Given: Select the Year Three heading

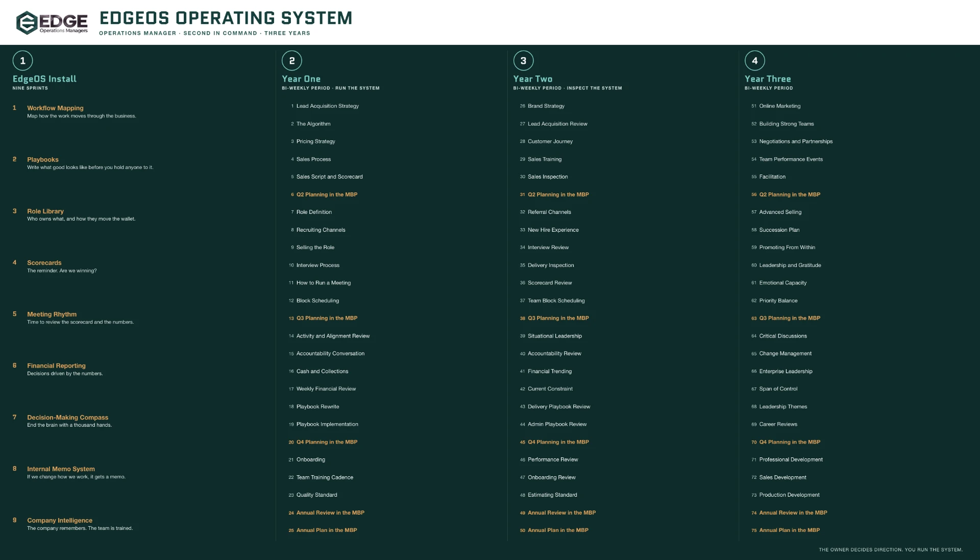Looking at the screenshot, I should coord(768,79).
